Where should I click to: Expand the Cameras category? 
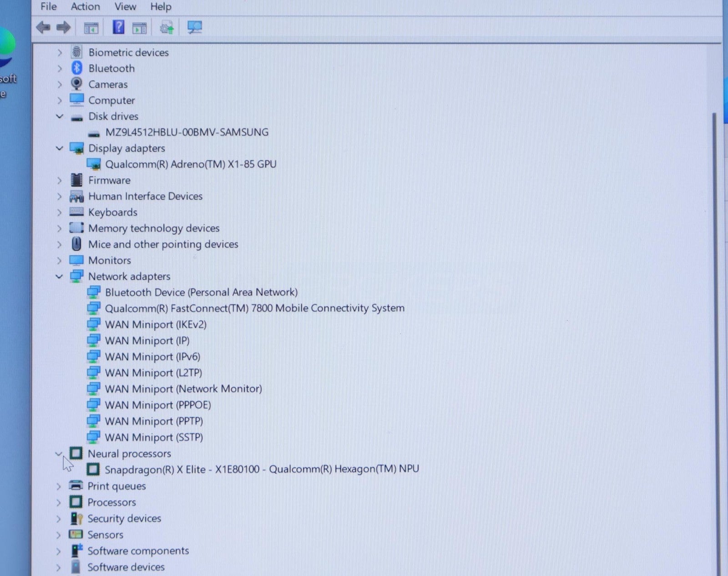[x=59, y=85]
